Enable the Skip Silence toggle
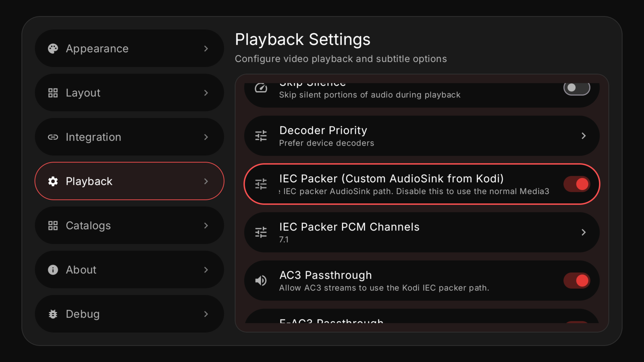 [x=577, y=88]
